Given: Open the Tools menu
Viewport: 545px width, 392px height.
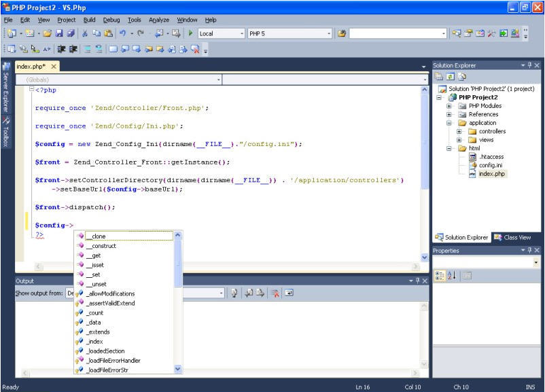Looking at the screenshot, I should (x=134, y=20).
